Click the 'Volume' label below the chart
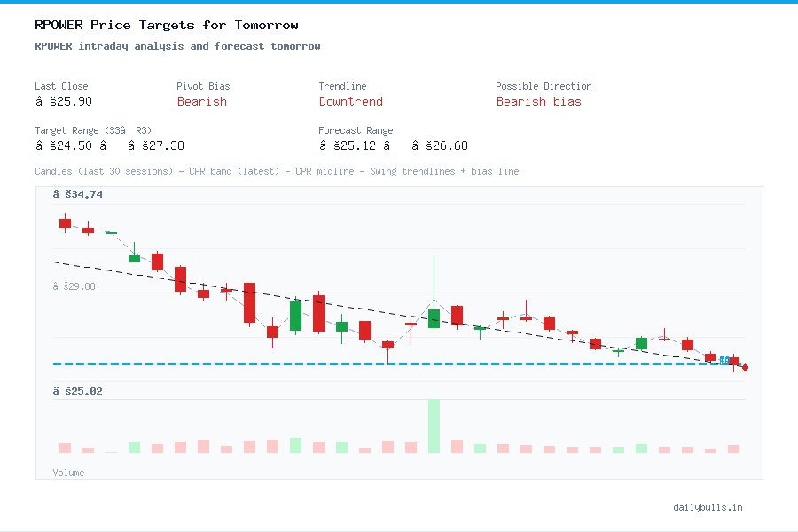 (x=68, y=473)
